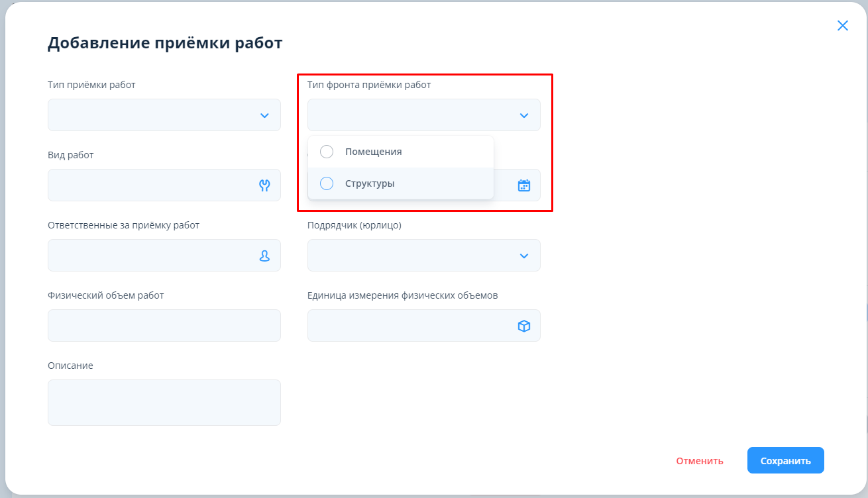
Task: Focus the Физический объем работ input
Action: coord(164,326)
